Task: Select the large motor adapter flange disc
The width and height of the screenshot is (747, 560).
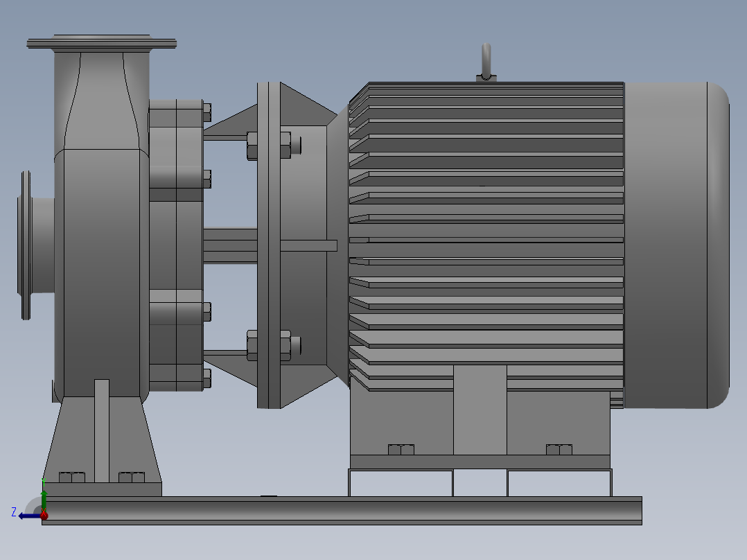Action: [269, 245]
